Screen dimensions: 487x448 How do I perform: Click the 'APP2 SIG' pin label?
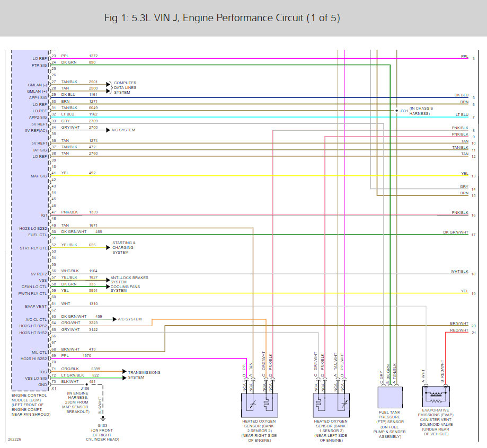point(38,118)
